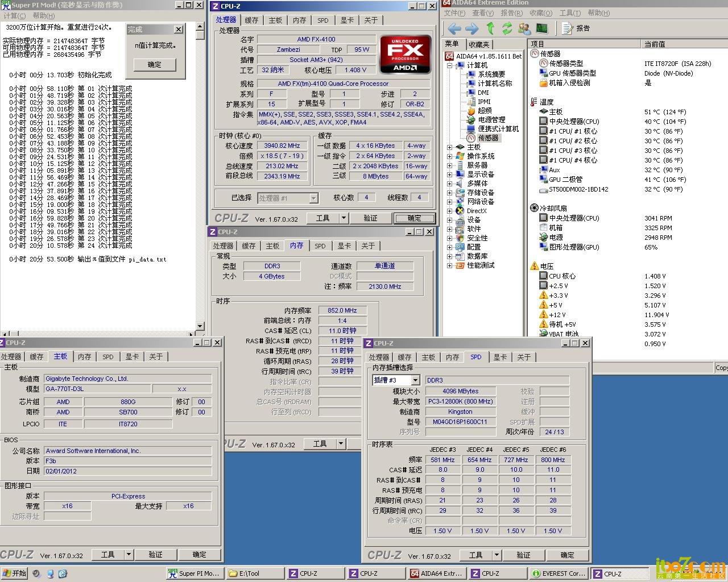This screenshot has height=582, width=728.
Task: Click the Super PI scrollbar down arrow
Action: 200,326
